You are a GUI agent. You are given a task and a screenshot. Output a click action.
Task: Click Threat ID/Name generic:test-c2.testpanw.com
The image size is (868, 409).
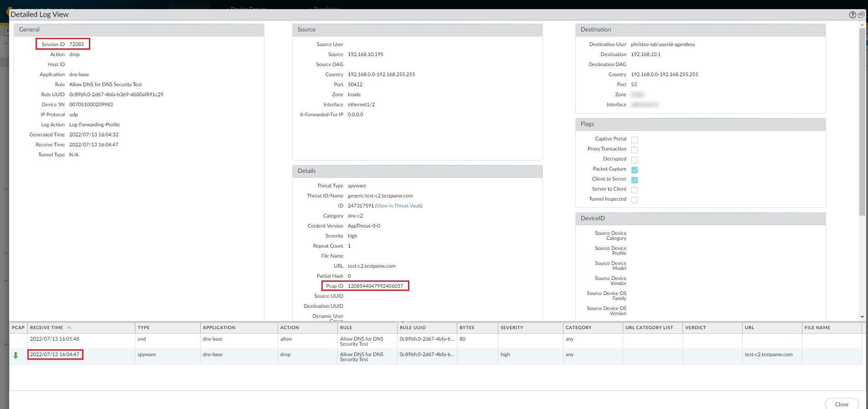(380, 196)
